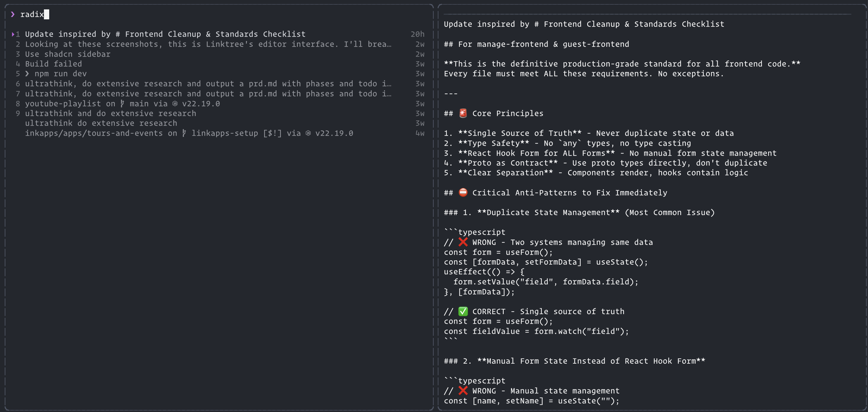Click the selection arrow beside entry 1
The height and width of the screenshot is (412, 868).
13,34
